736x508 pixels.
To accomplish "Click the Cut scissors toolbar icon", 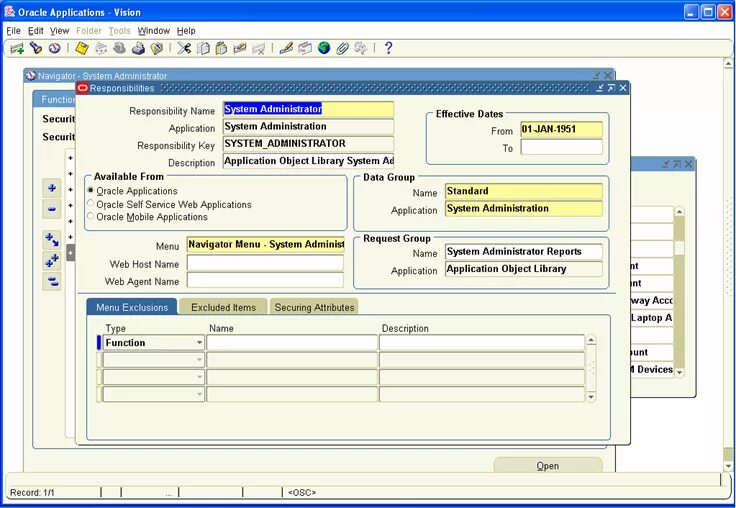I will pyautogui.click(x=184, y=48).
